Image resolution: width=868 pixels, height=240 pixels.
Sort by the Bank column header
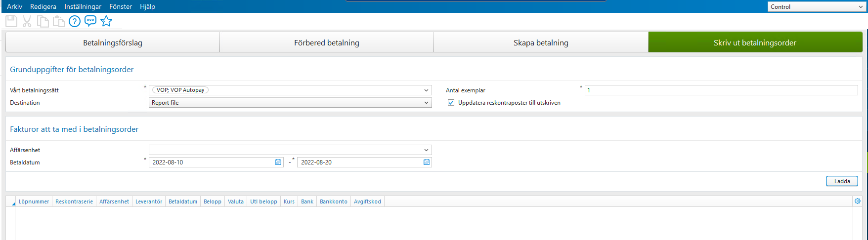tap(307, 201)
